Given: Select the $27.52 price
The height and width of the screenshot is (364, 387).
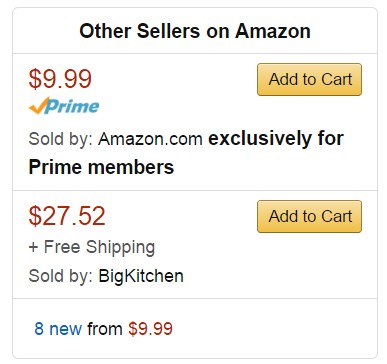Looking at the screenshot, I should pos(67,216).
